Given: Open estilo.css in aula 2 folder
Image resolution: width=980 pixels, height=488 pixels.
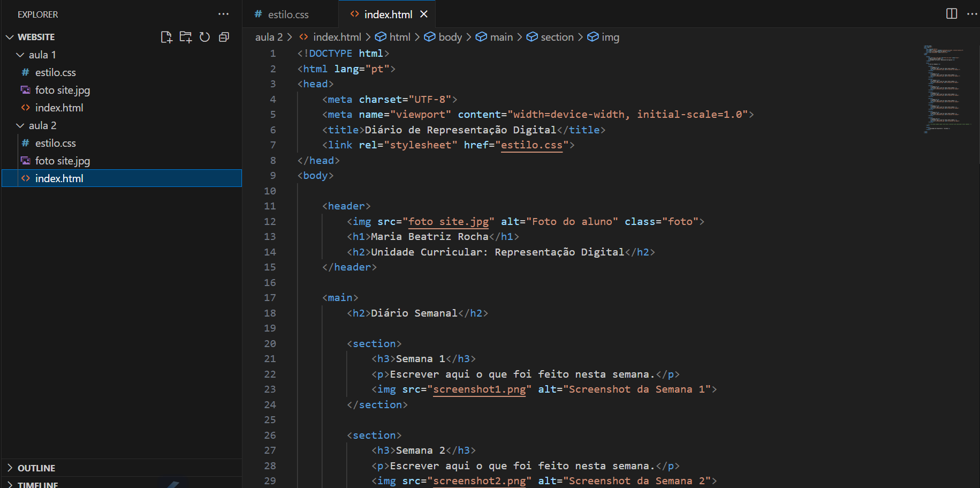Looking at the screenshot, I should tap(122, 143).
